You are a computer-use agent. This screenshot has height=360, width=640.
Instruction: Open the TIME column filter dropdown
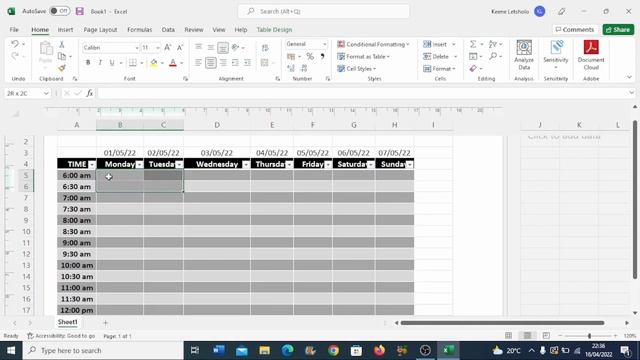point(92,164)
